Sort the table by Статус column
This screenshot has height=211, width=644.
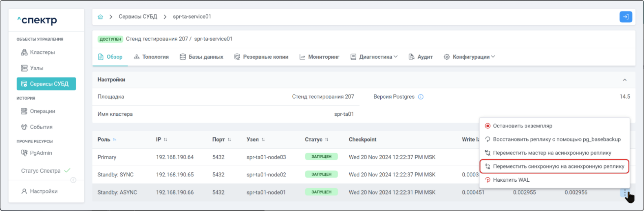pyautogui.click(x=326, y=140)
